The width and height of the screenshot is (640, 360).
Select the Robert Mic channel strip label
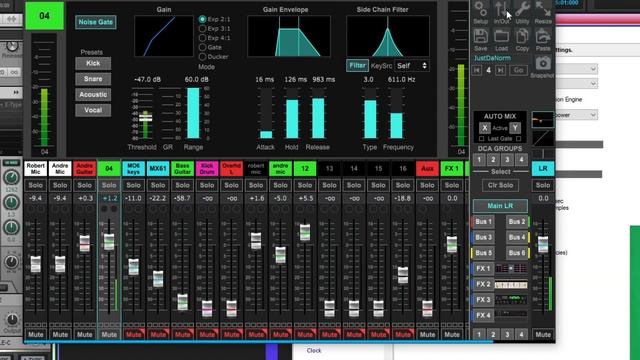tap(36, 169)
